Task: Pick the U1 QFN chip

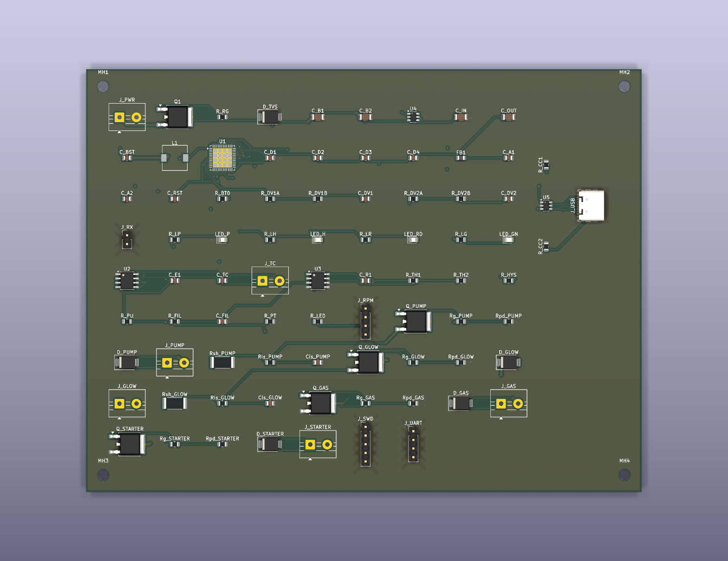Action: pos(222,157)
